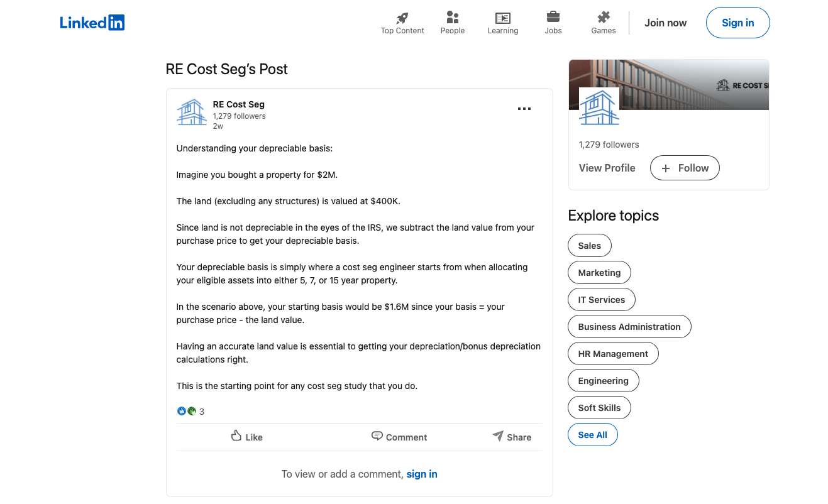
Task: Click the sidebar company banner image
Action: pos(669,84)
